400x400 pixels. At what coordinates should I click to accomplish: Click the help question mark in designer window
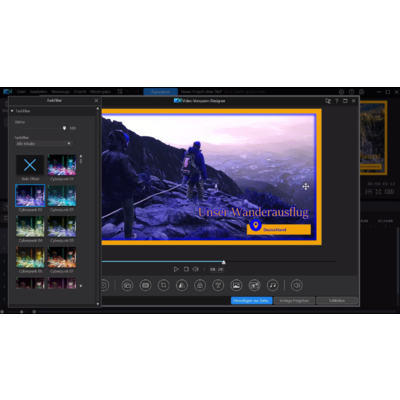pyautogui.click(x=337, y=101)
